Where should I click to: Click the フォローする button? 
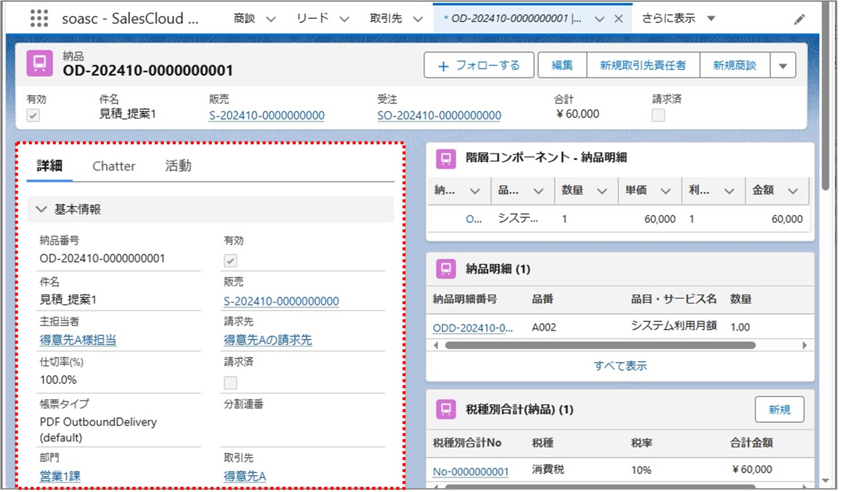(479, 66)
